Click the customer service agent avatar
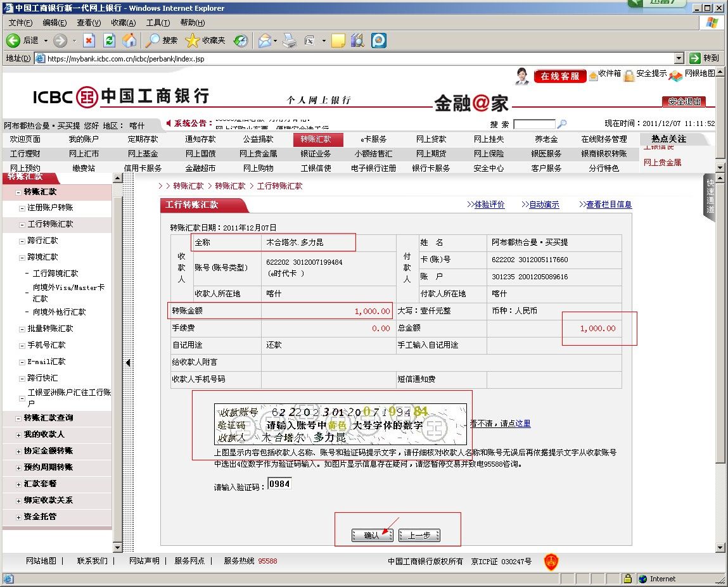The width and height of the screenshot is (728, 587). 522,76
